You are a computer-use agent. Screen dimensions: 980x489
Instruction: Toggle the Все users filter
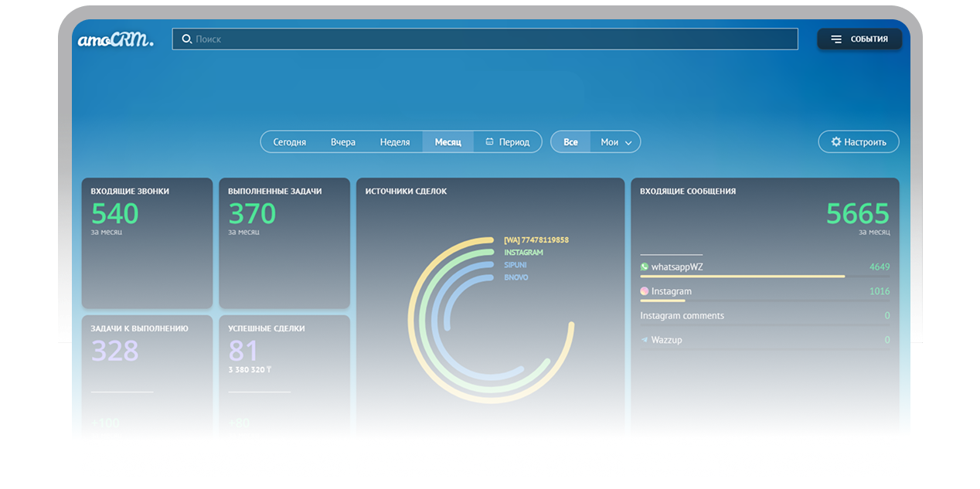(570, 142)
